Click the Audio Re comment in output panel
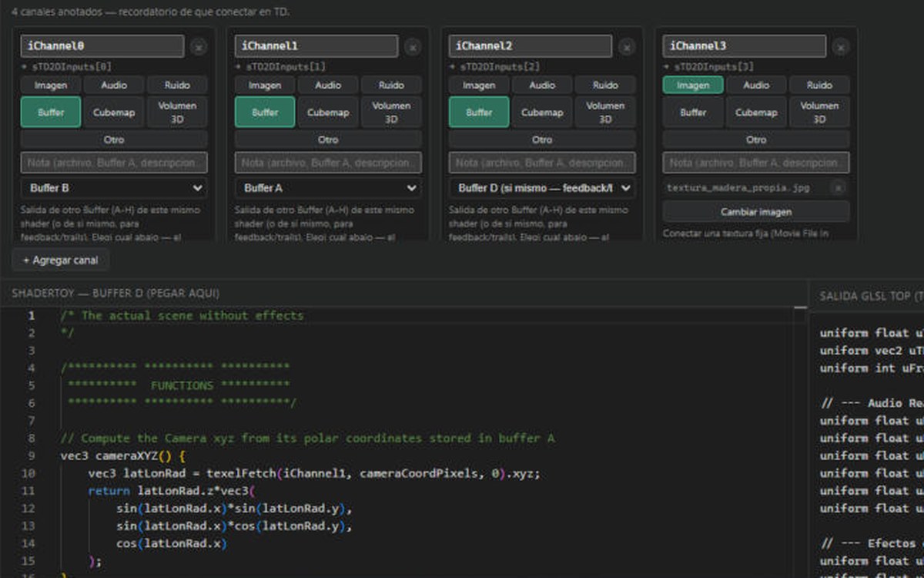Image resolution: width=924 pixels, height=578 pixels. [x=871, y=403]
